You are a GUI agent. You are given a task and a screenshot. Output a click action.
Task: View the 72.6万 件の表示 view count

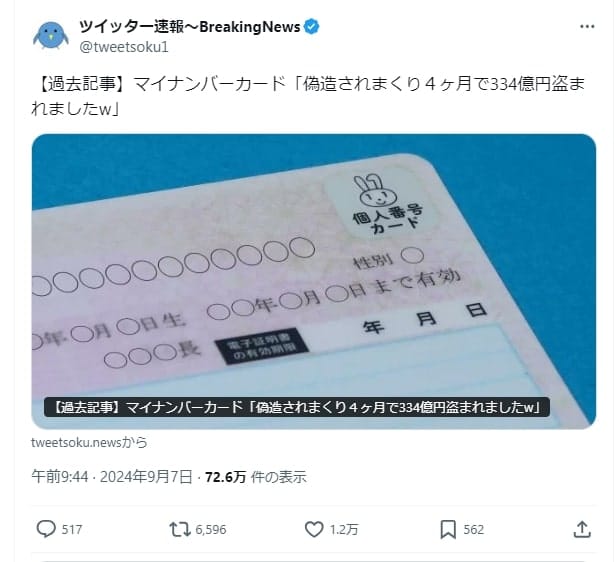point(256,477)
